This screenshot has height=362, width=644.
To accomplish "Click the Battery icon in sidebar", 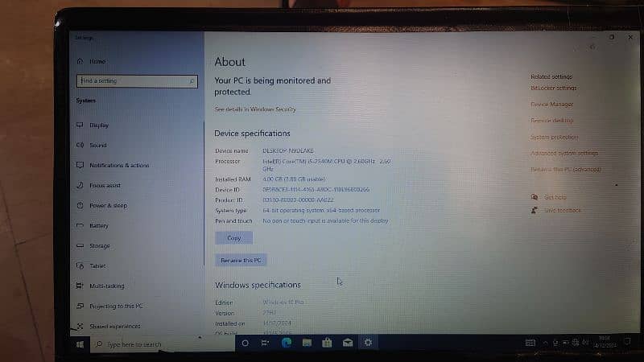I will (x=80, y=225).
